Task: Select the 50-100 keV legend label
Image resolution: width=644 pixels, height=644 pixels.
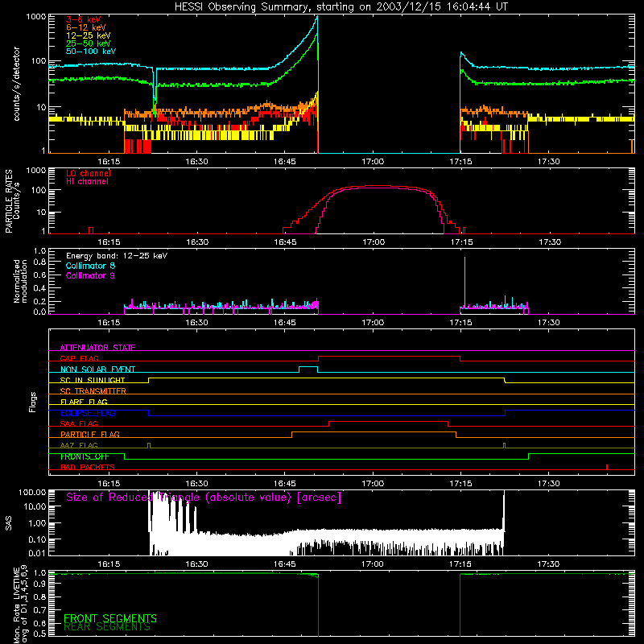Action: tap(91, 52)
